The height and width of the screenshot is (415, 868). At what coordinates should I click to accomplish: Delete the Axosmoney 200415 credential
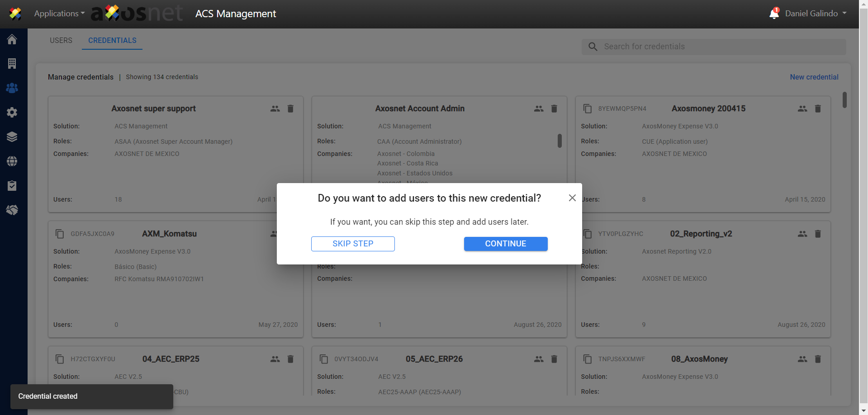click(818, 108)
